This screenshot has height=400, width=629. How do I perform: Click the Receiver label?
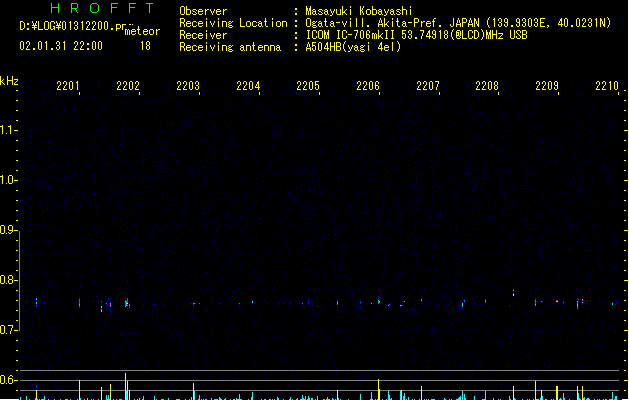click(x=203, y=35)
